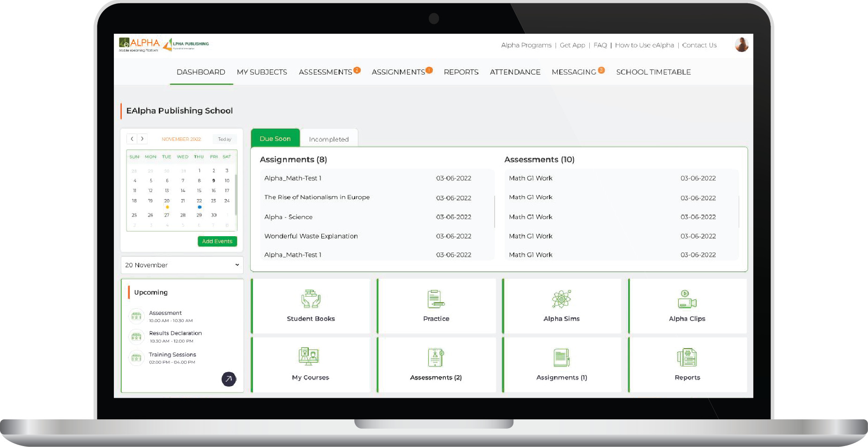Open the How to Use eAlpha link
868x447 pixels.
644,45
